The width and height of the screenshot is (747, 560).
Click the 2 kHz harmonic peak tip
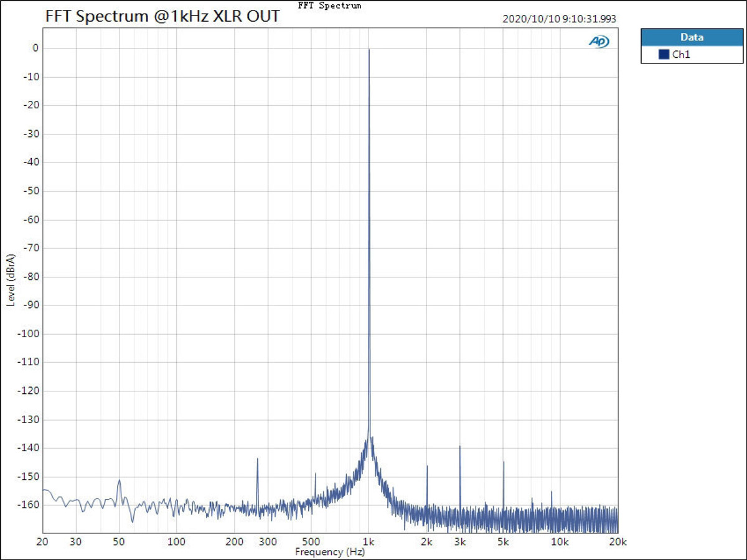[x=427, y=466]
